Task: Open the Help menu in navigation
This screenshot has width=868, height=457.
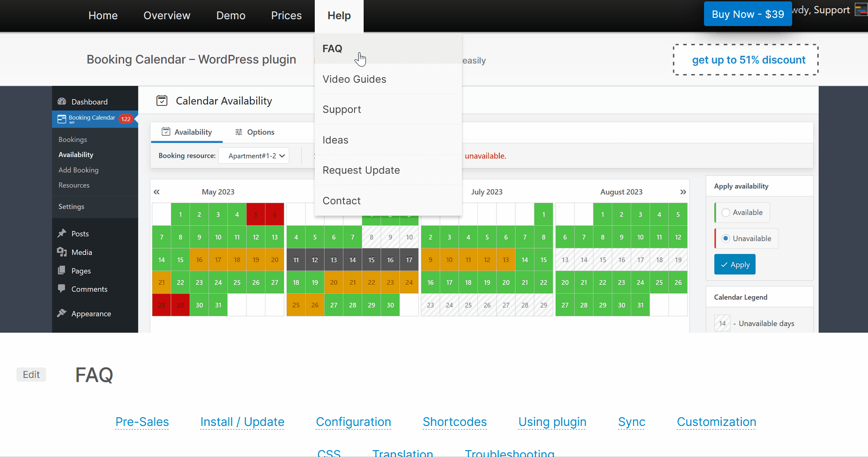Action: point(339,16)
